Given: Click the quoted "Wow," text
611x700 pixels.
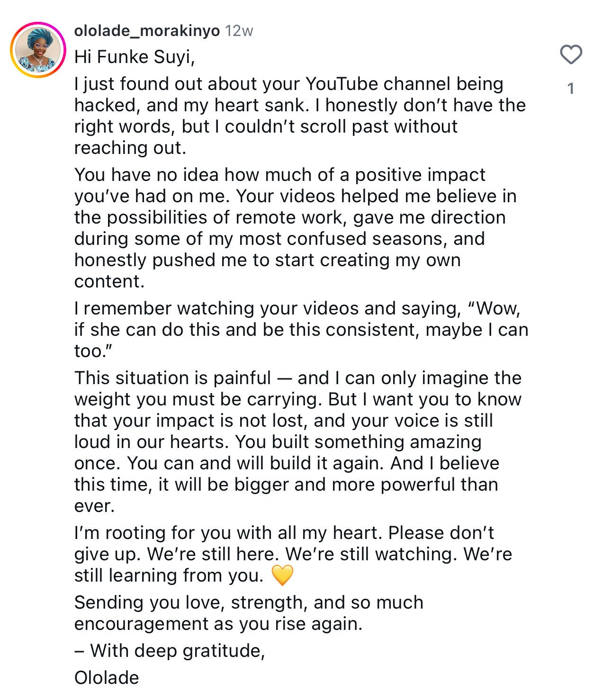Looking at the screenshot, I should click(495, 308).
